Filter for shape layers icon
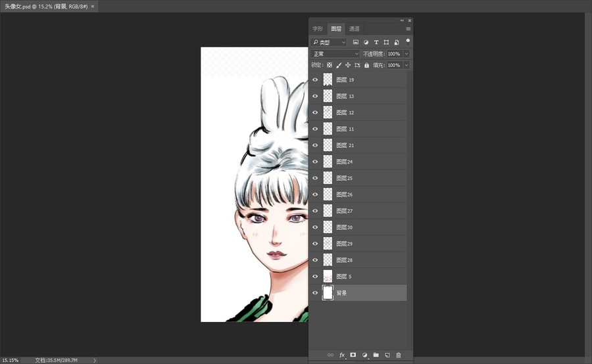The width and height of the screenshot is (592, 364). click(386, 42)
